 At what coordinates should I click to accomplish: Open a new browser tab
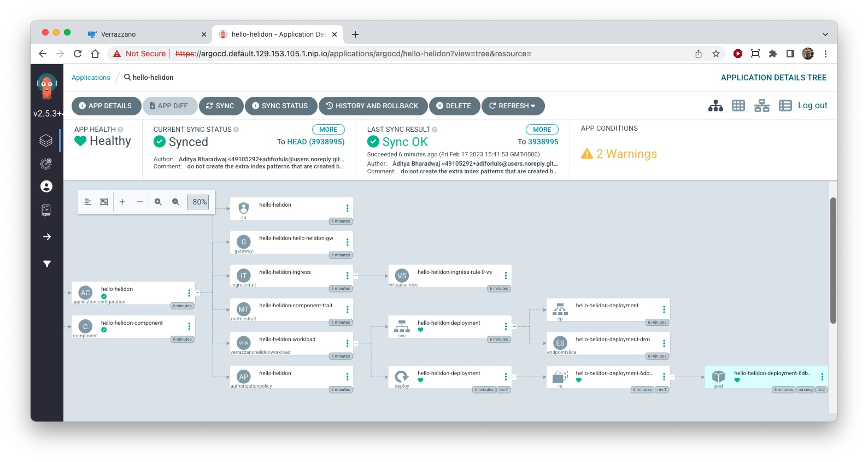(x=355, y=34)
